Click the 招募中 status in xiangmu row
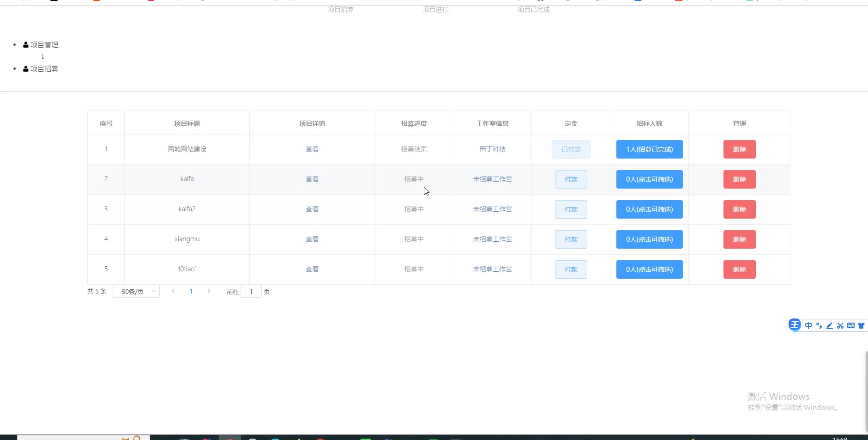Image resolution: width=868 pixels, height=440 pixels. [x=414, y=239]
